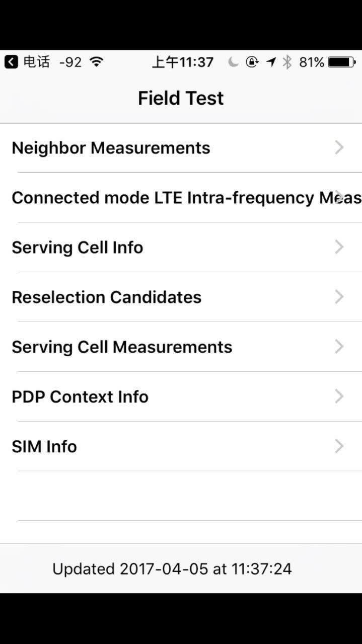Tap the battery icon in status bar
This screenshot has height=644, width=362.
pyautogui.click(x=342, y=62)
